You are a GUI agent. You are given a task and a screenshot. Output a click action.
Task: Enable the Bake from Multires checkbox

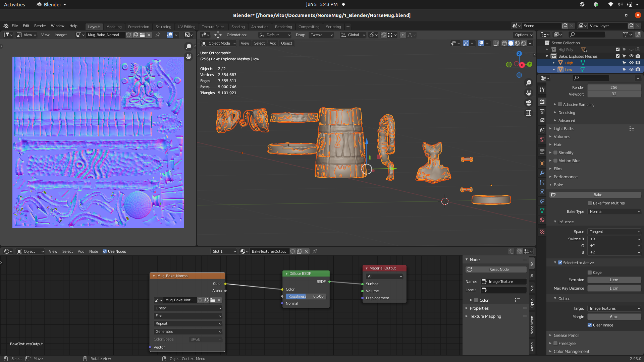point(590,203)
